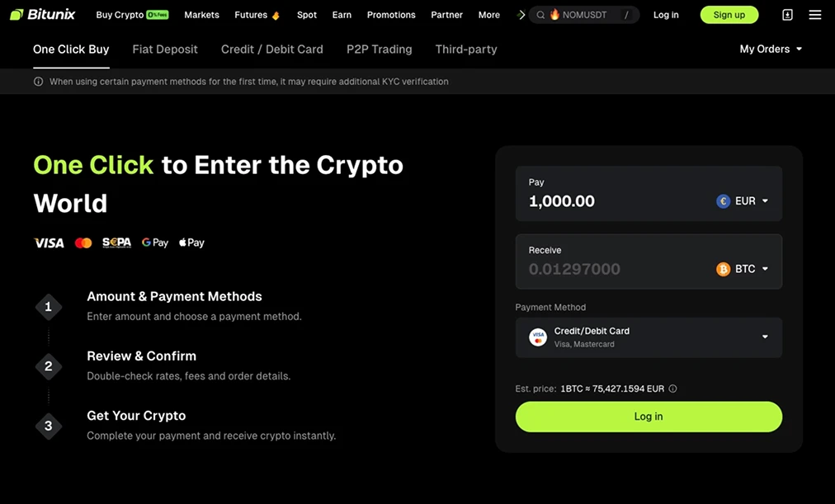Click the Bitunix logo
Viewport: 835px width, 504px height.
click(x=42, y=14)
